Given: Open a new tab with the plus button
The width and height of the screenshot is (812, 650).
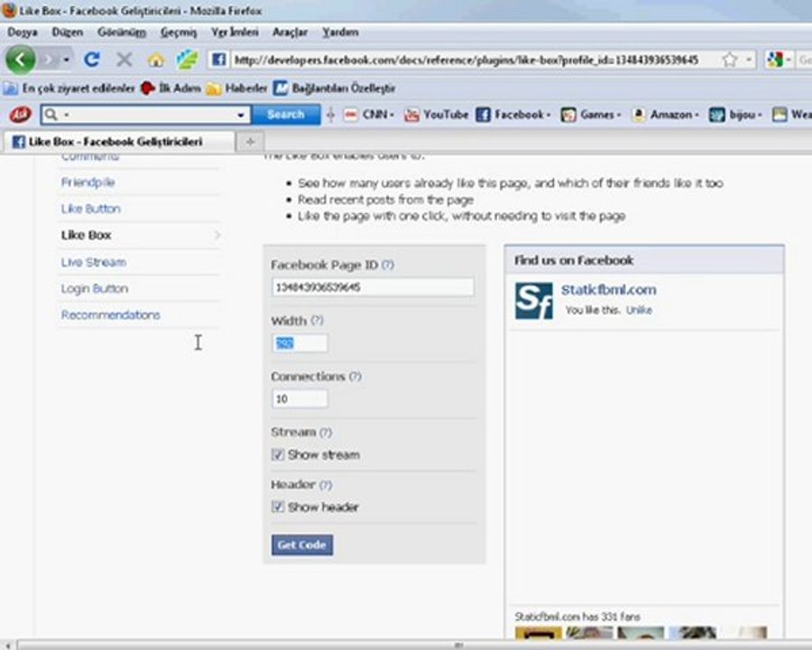Looking at the screenshot, I should pyautogui.click(x=251, y=142).
